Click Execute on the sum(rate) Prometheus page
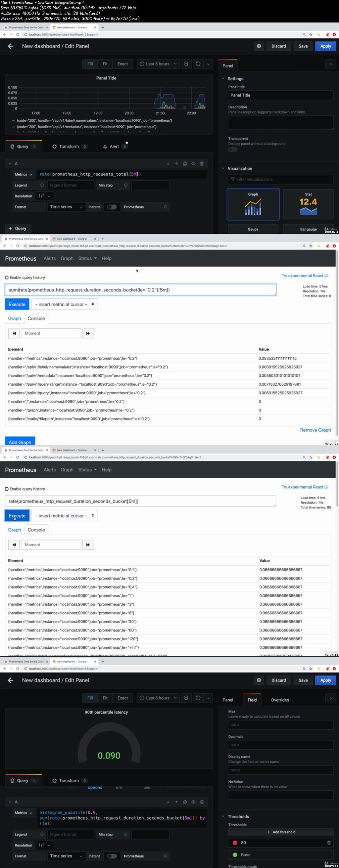 click(x=17, y=304)
